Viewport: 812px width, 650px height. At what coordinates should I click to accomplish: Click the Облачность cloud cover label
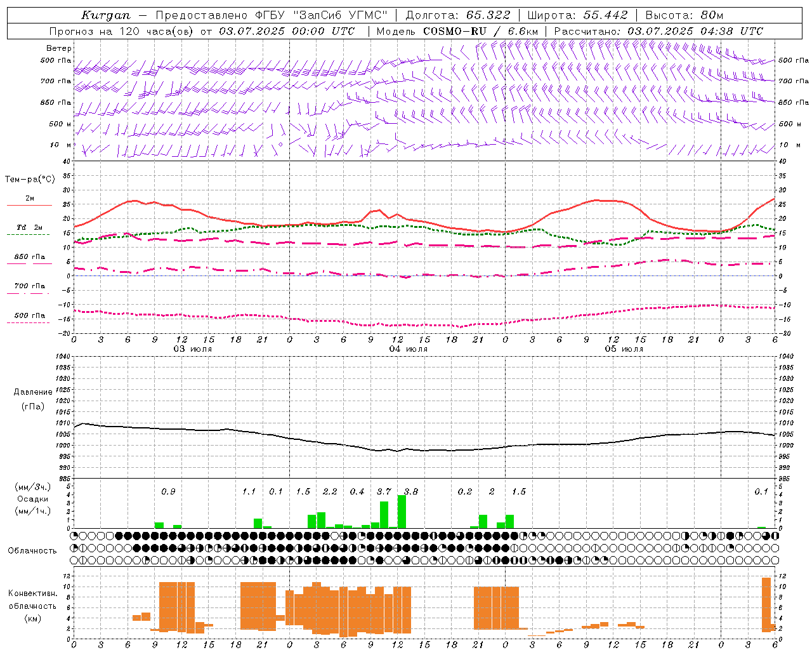coord(32,550)
